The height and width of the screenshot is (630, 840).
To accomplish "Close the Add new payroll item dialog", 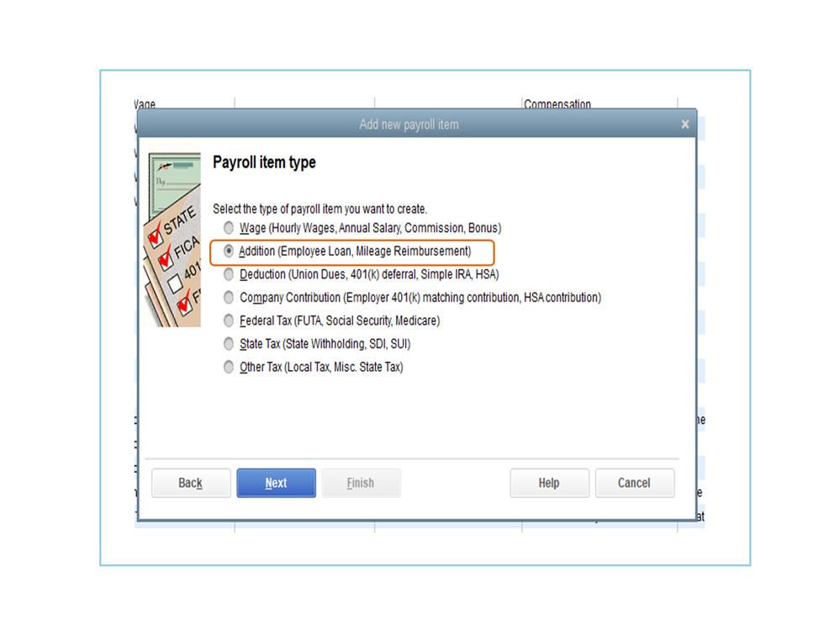I will (x=685, y=124).
